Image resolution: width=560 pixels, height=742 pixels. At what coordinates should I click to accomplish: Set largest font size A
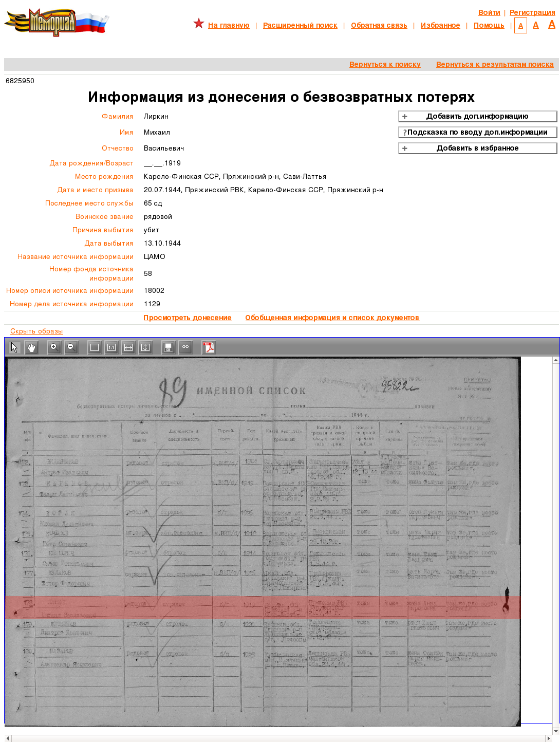(552, 24)
